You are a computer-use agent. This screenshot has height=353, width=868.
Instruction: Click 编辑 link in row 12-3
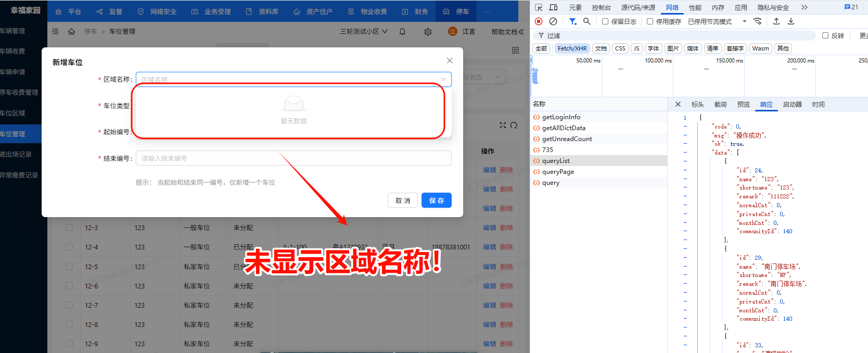tap(489, 228)
